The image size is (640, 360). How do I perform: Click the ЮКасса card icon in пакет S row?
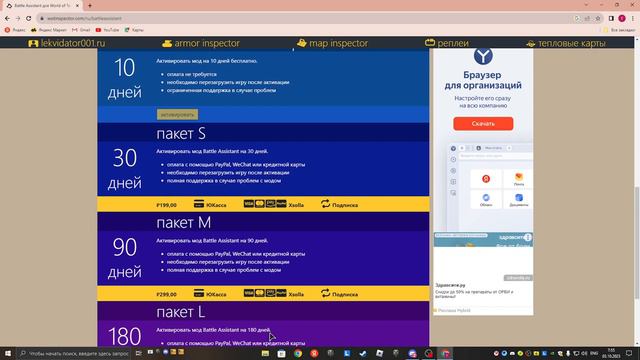tap(199, 204)
